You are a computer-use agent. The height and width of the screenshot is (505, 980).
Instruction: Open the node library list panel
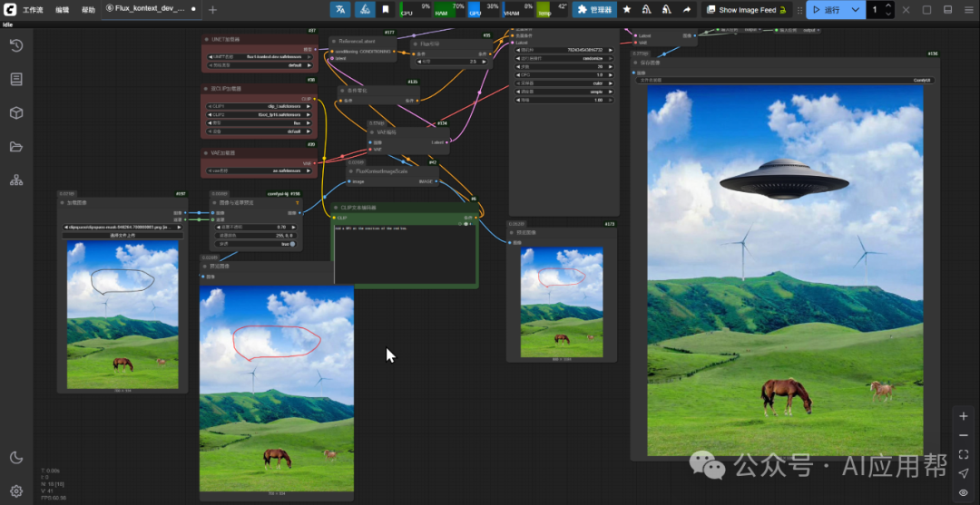(x=16, y=79)
